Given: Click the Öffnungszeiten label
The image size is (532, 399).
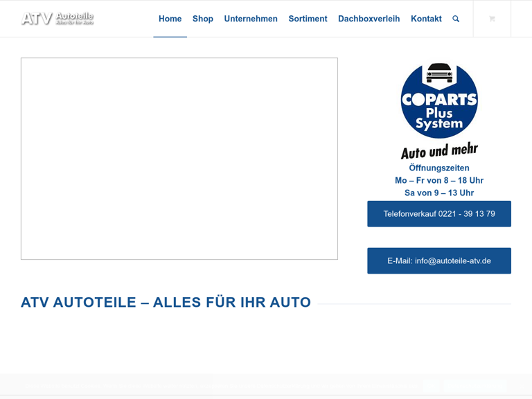Looking at the screenshot, I should tap(439, 168).
